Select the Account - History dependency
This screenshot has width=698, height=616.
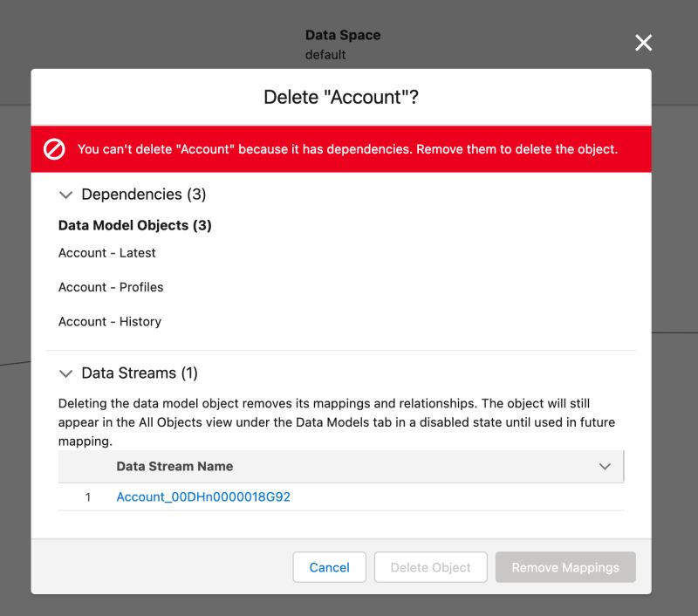[x=107, y=321]
